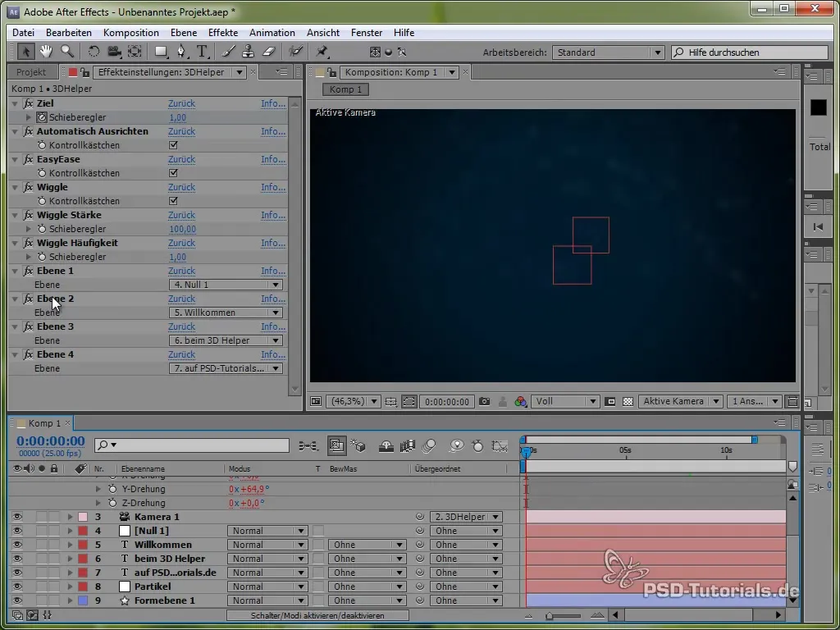
Task: Open the composition mini-flowchart in timeline
Action: point(308,445)
